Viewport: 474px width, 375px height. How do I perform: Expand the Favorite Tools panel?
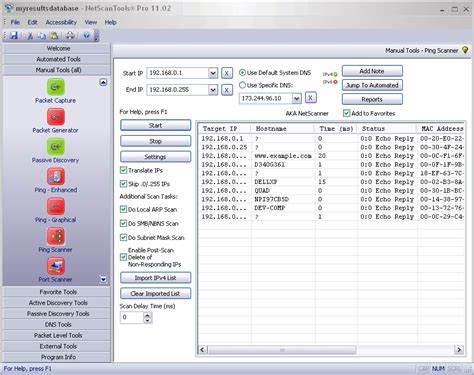coord(57,292)
